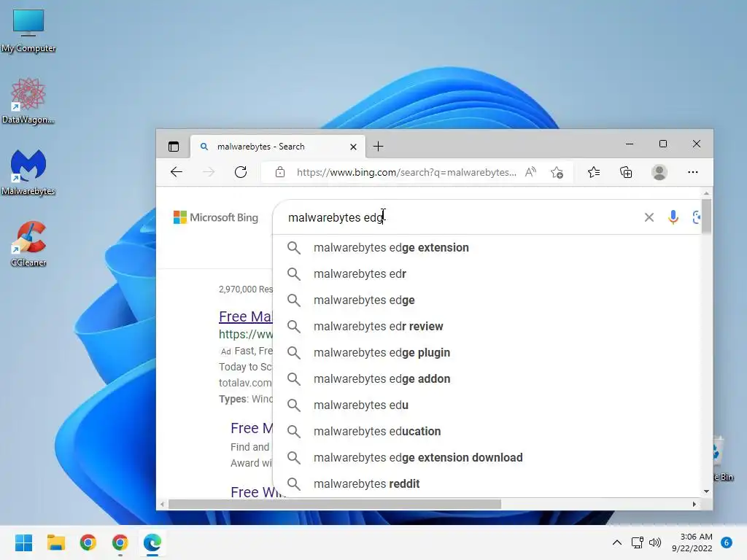View site information lock icon

280,172
